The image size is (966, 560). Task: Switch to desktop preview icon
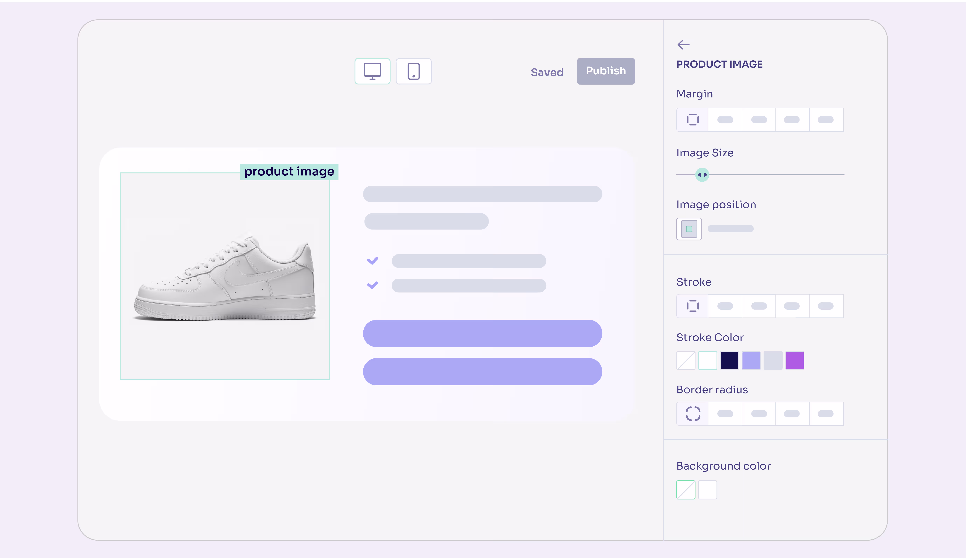(x=372, y=71)
